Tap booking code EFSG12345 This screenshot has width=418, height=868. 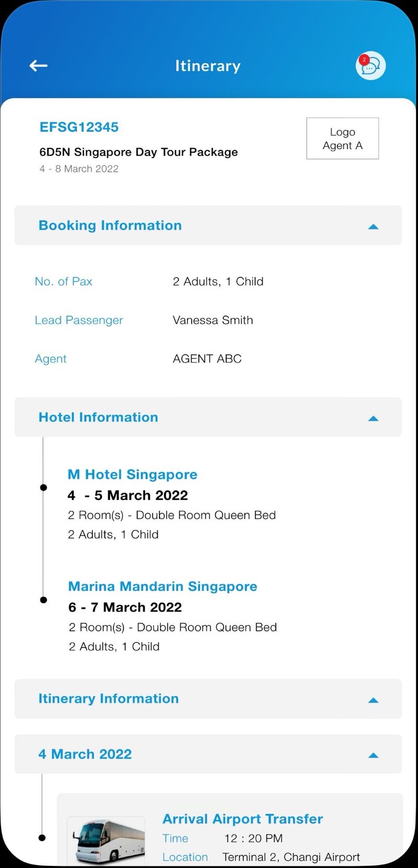click(x=79, y=127)
